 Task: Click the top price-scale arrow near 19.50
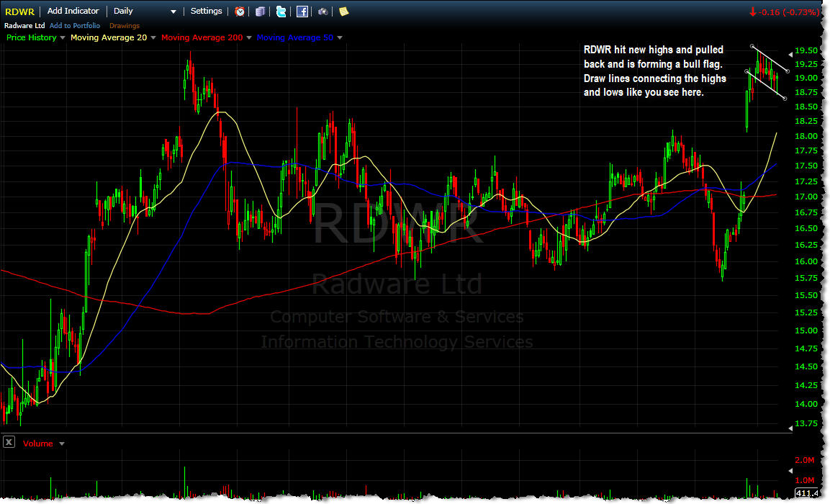pos(790,54)
